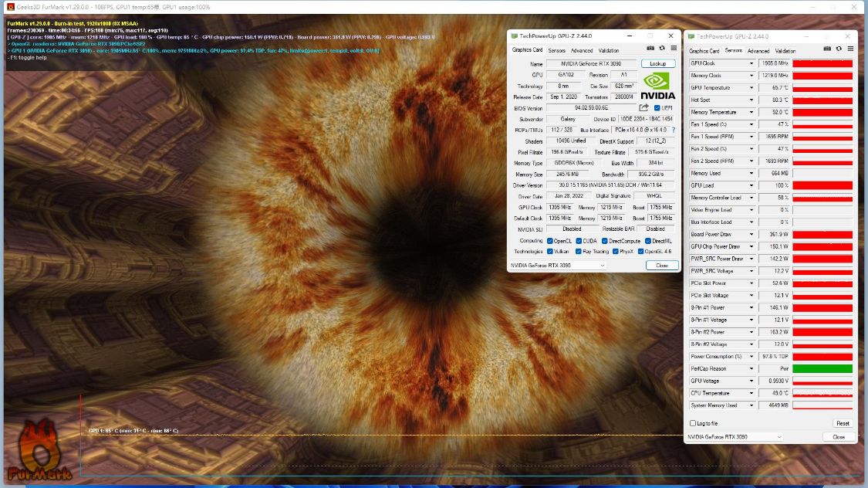Click the camera icon in the Sensors window

[827, 49]
